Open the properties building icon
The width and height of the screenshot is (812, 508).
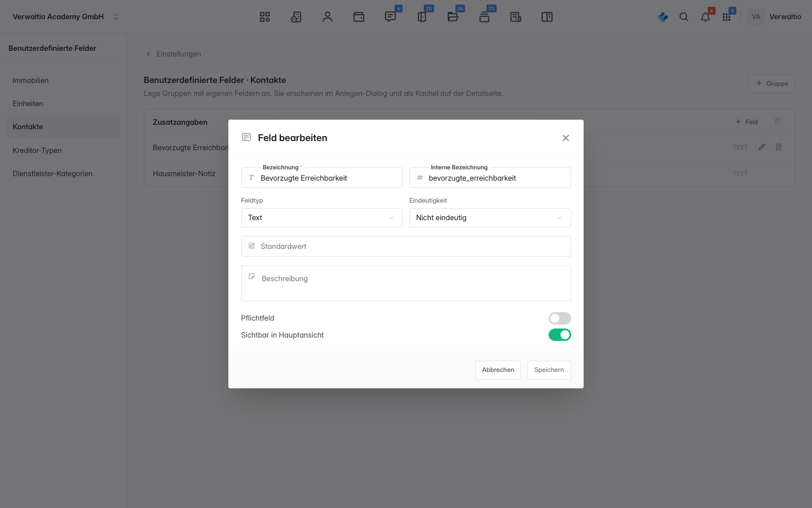pyautogui.click(x=296, y=17)
